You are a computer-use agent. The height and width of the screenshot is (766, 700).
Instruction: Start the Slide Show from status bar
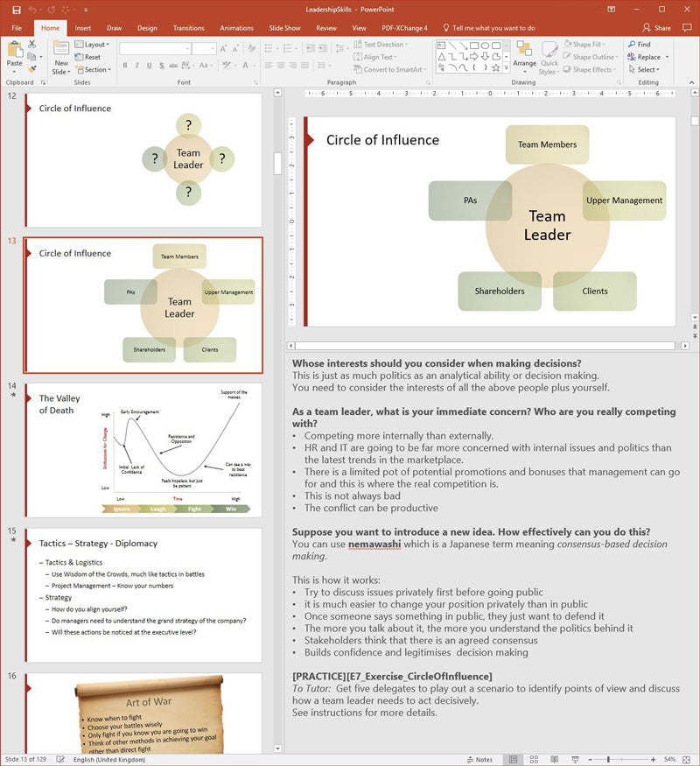tap(575, 759)
